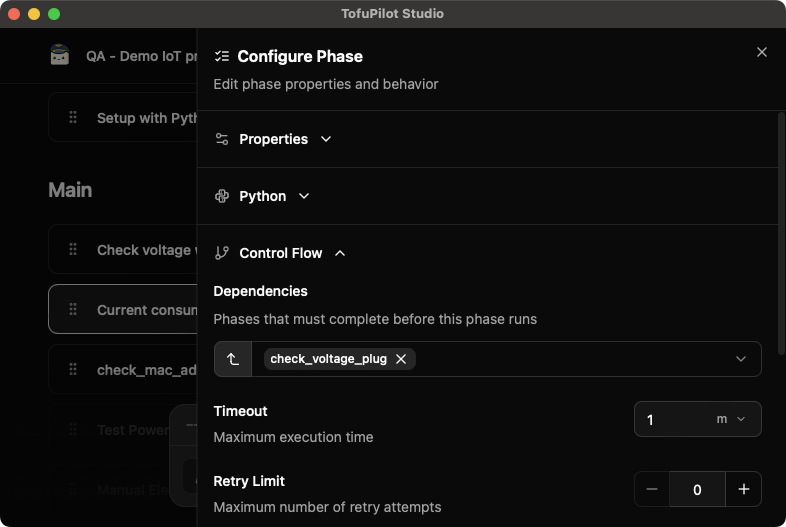Open the Timeout unit dropdown
The width and height of the screenshot is (786, 527).
731,419
